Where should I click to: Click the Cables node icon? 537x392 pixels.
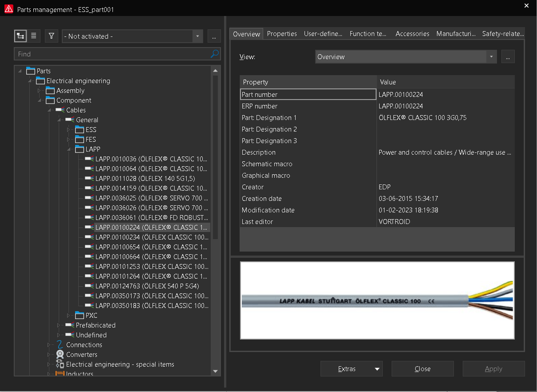(x=60, y=110)
